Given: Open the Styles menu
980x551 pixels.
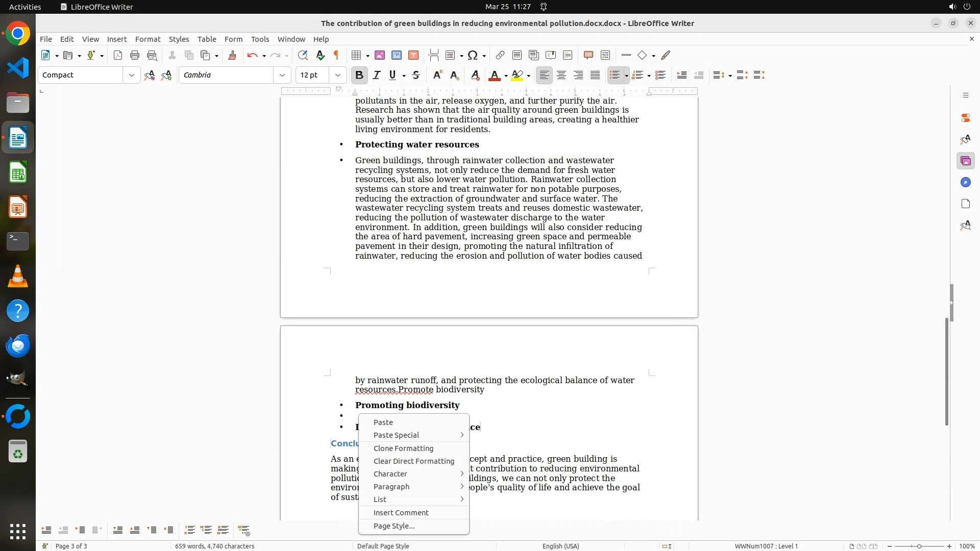Looking at the screenshot, I should 179,39.
